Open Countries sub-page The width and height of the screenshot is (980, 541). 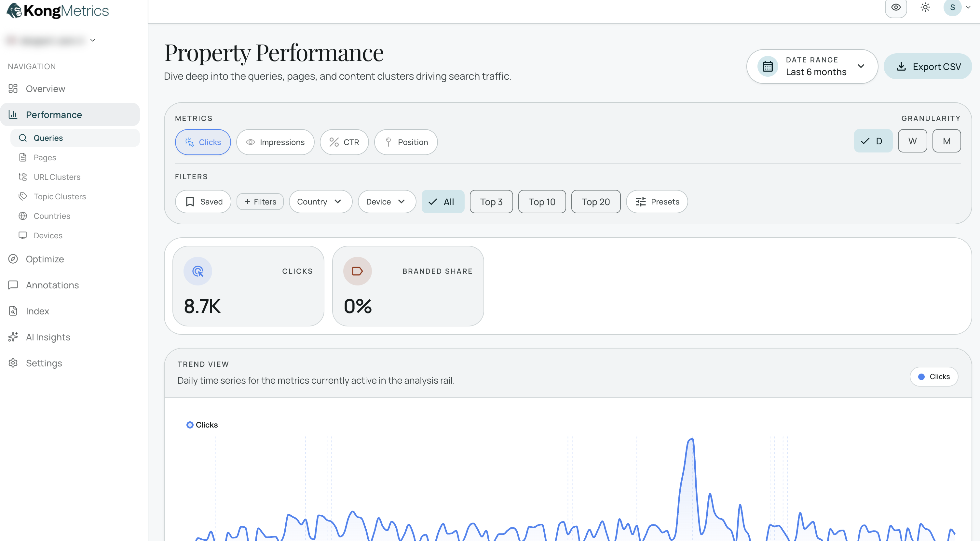[75, 216]
